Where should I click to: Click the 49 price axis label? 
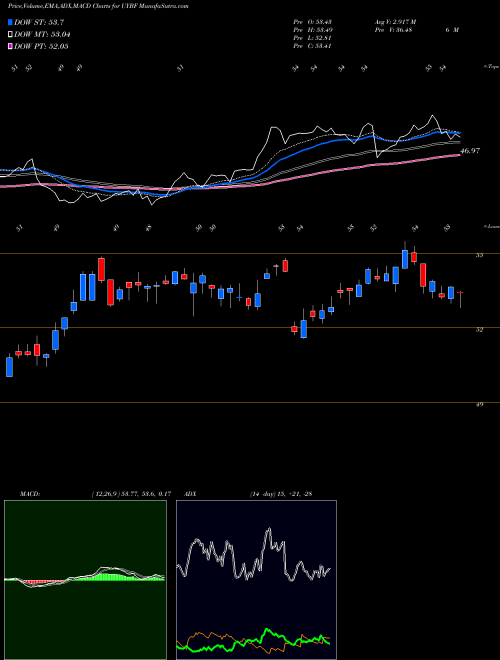point(479,404)
